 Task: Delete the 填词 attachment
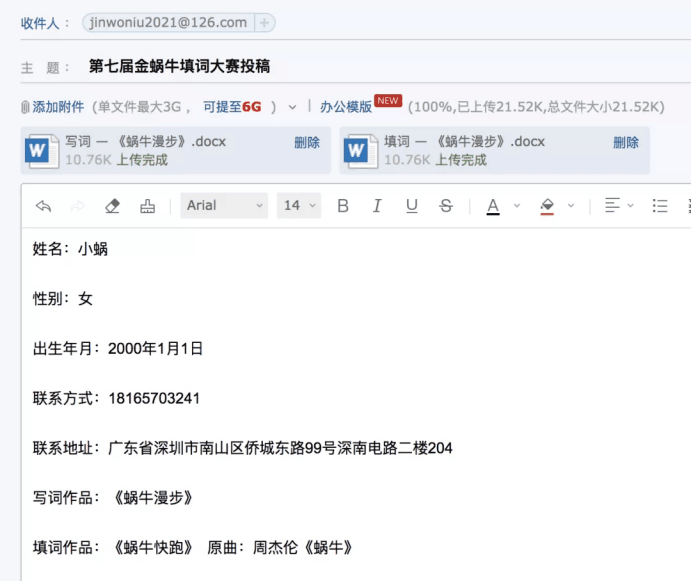[626, 143]
